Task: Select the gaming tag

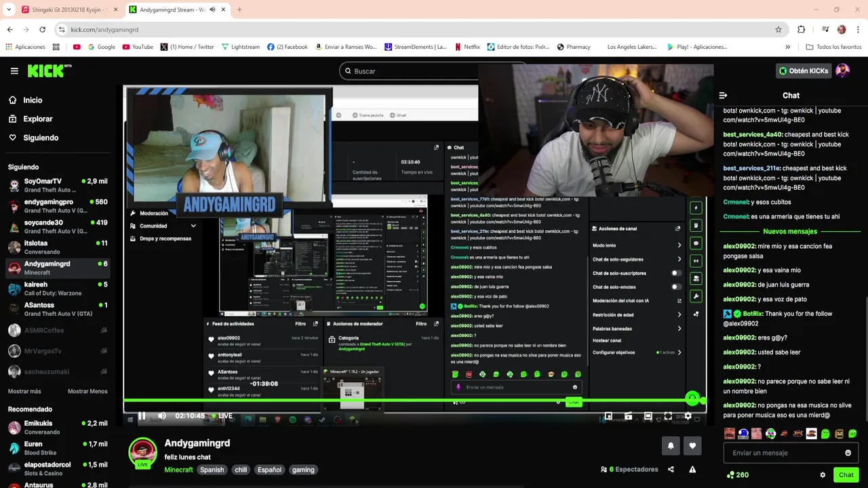Action: (303, 470)
